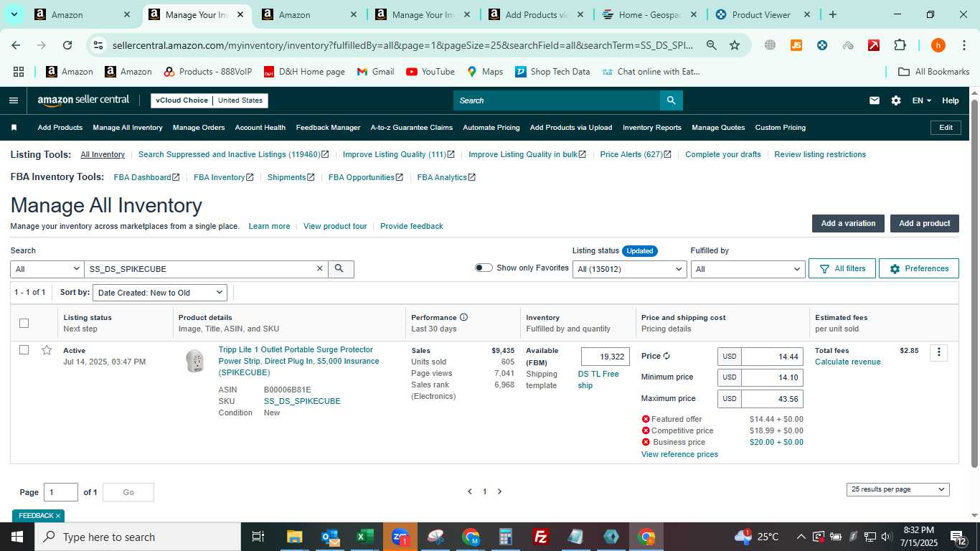
Task: Click the Tripp Lite product thumbnail
Action: point(194,361)
